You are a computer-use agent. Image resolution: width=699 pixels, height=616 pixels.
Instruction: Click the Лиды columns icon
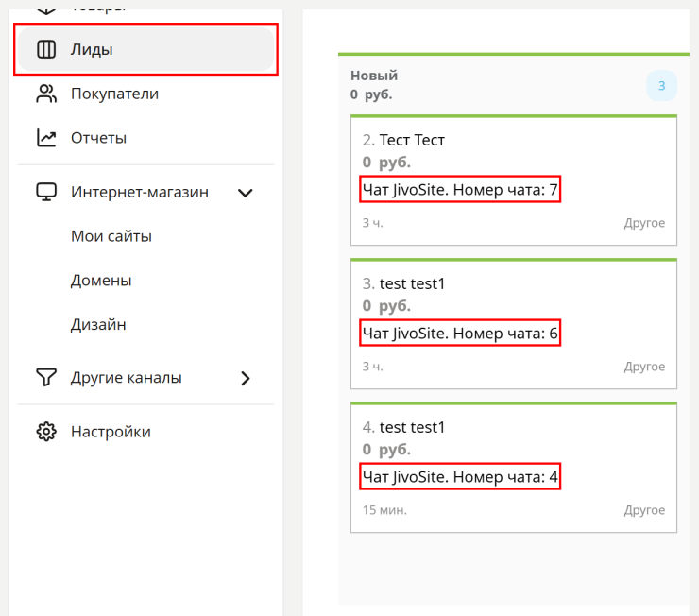tap(46, 49)
